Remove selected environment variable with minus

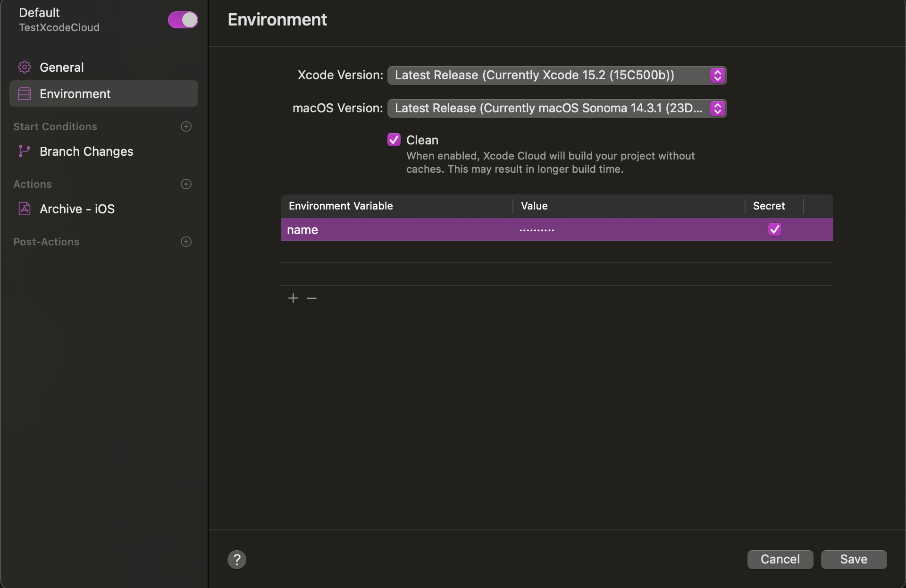pyautogui.click(x=311, y=298)
